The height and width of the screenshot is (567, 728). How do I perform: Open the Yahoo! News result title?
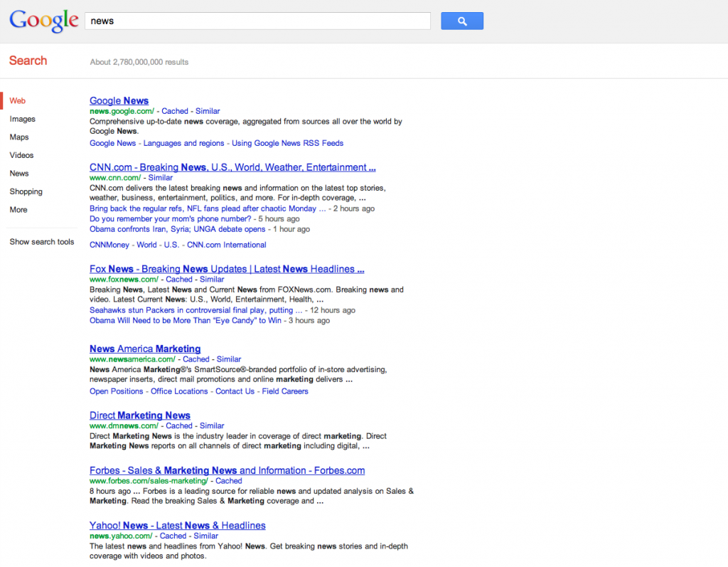(x=177, y=526)
